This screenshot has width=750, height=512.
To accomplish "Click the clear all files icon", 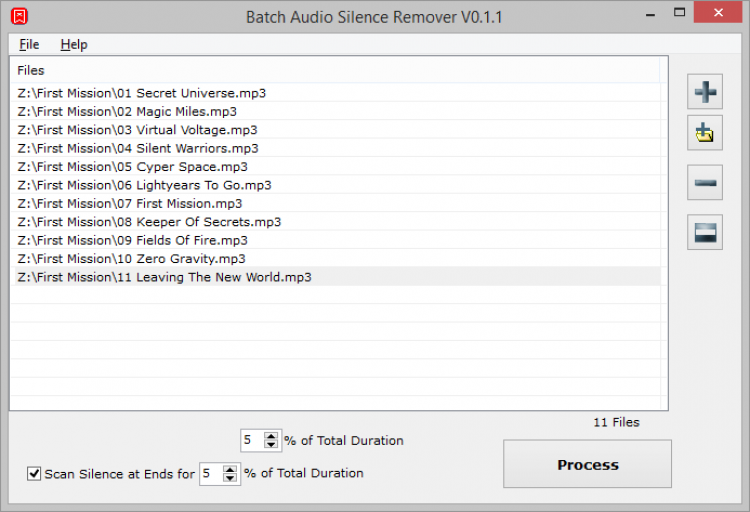I will [x=705, y=232].
